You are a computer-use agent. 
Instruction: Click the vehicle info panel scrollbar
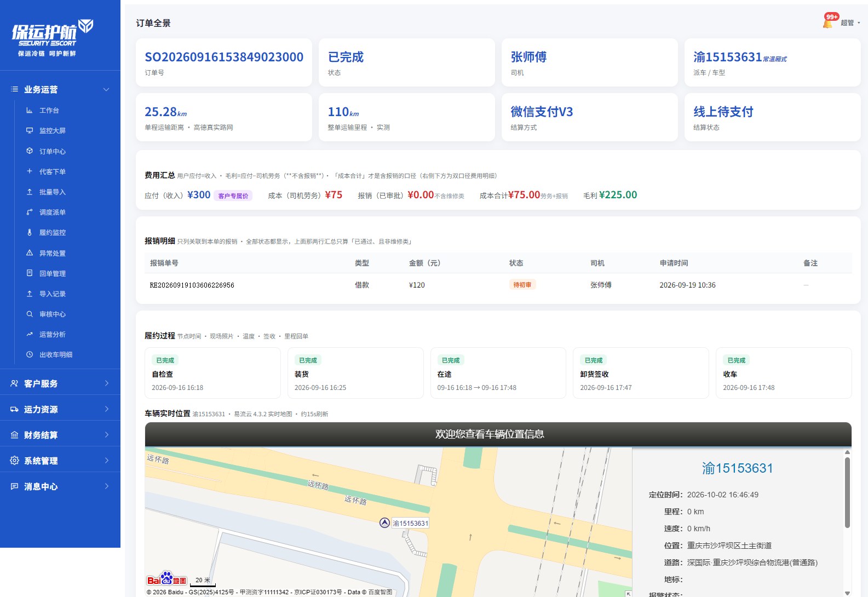coord(847,493)
